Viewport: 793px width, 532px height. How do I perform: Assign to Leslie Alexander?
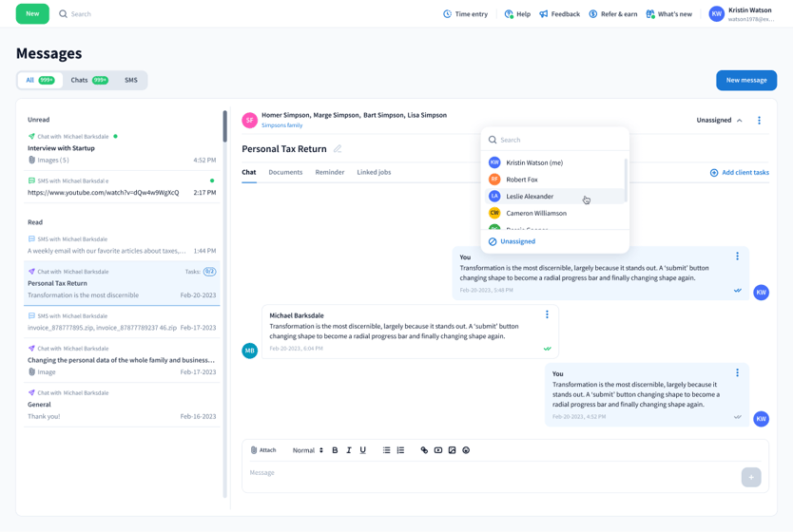click(554, 196)
